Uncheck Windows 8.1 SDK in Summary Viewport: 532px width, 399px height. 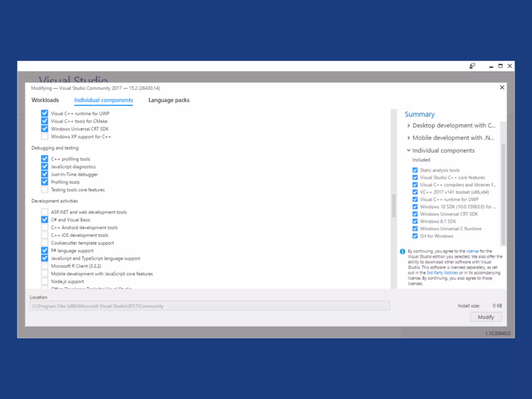(415, 221)
